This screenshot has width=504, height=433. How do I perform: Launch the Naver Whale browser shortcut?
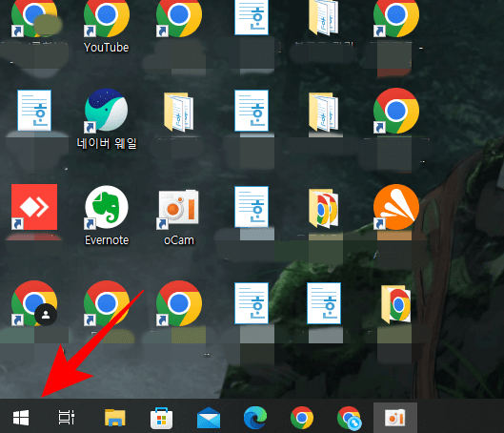107,110
